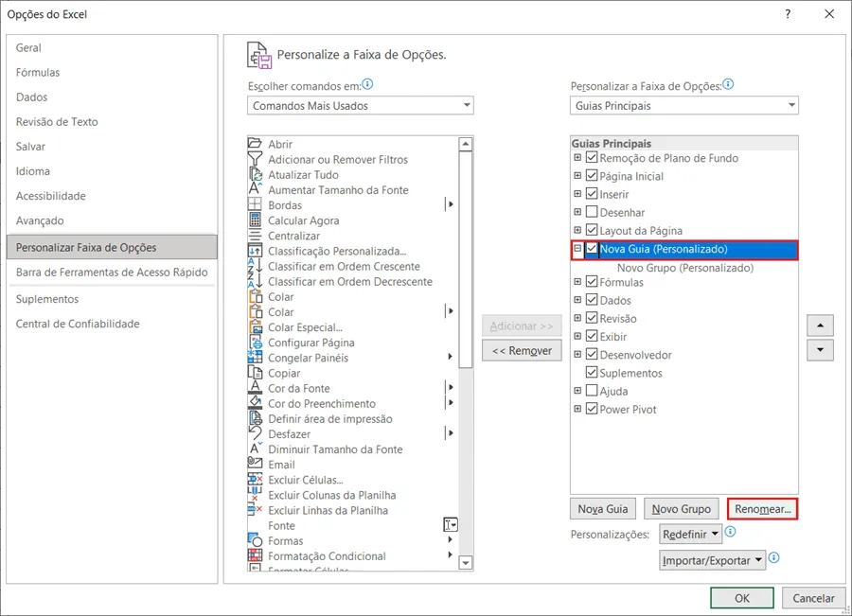Switch to the Fórmulas options category
The image size is (852, 616).
(38, 72)
